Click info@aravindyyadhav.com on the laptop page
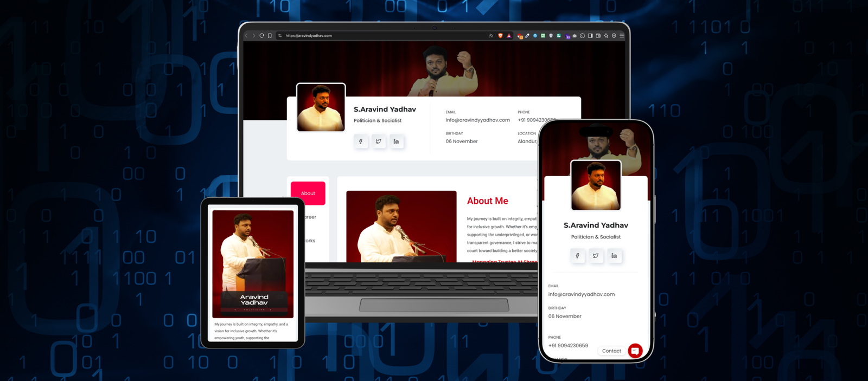868x381 pixels. [x=477, y=120]
